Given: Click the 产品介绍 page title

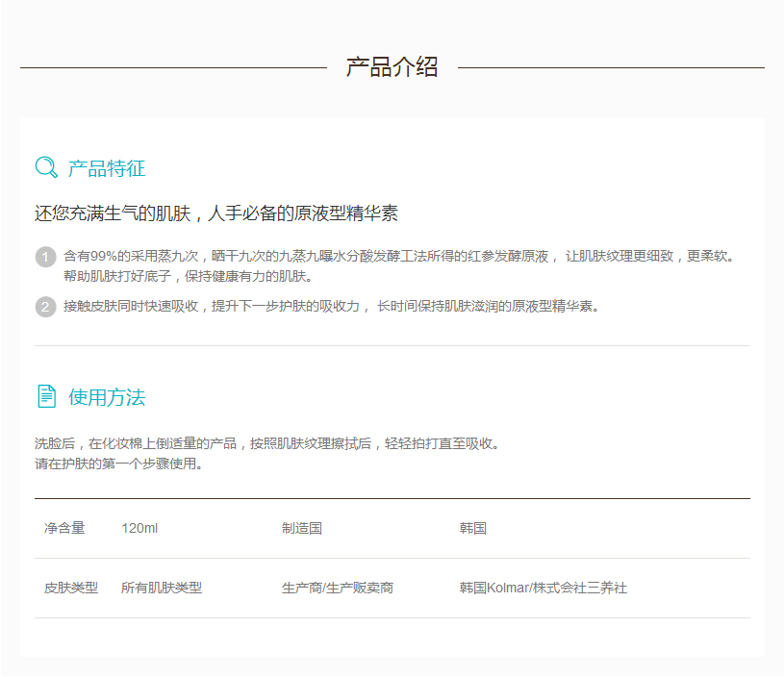Looking at the screenshot, I should (392, 67).
